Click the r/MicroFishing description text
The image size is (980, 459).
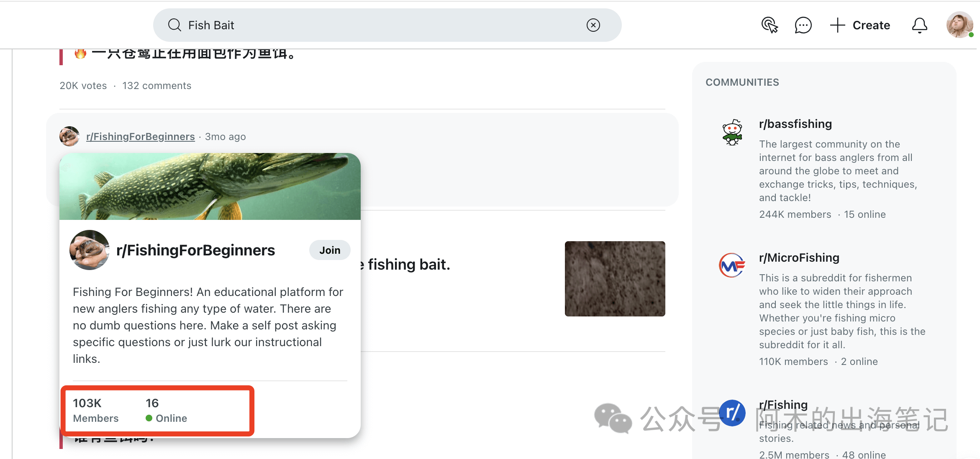coord(842,311)
